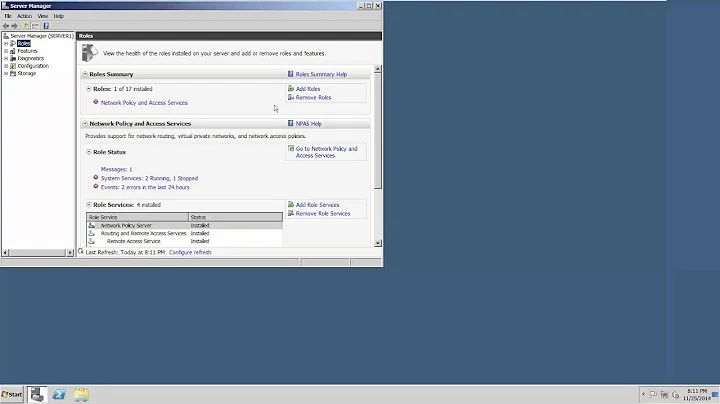Click the Configuration node icon in the tree
The image size is (720, 404).
(13, 66)
